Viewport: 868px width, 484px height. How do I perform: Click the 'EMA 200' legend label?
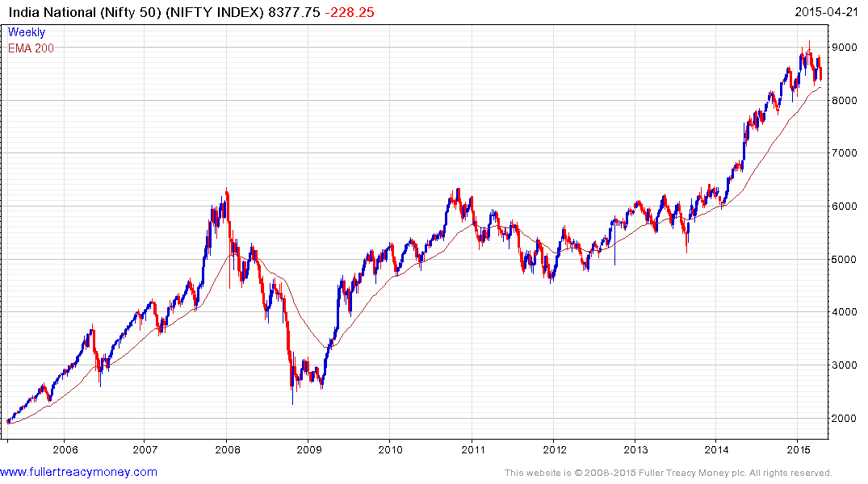31,48
